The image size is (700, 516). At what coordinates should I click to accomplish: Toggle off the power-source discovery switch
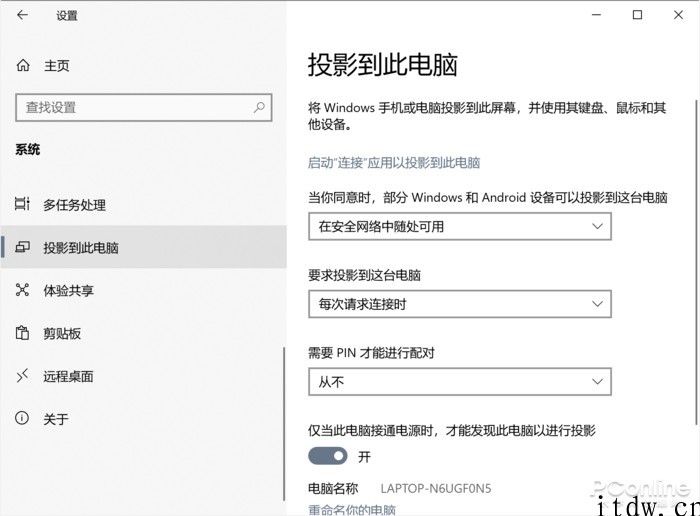328,456
